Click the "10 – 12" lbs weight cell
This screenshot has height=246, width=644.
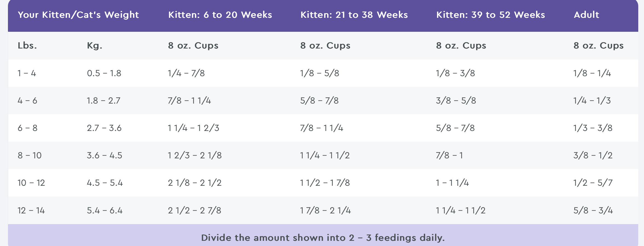(31, 183)
